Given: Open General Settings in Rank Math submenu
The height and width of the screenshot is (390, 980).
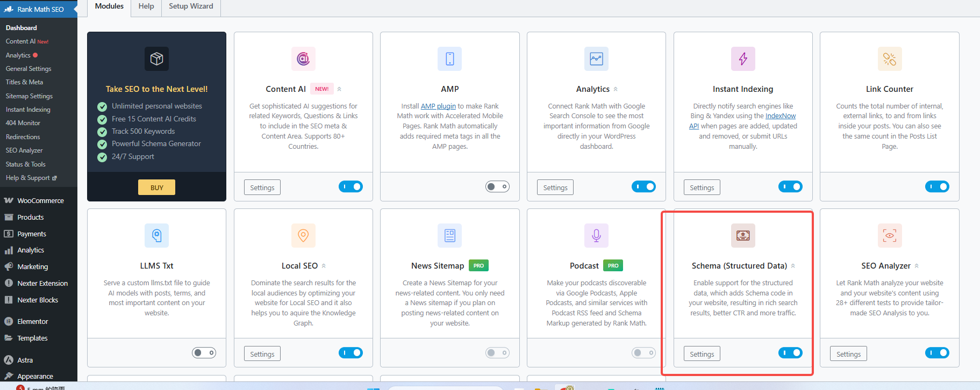Looking at the screenshot, I should click(28, 69).
